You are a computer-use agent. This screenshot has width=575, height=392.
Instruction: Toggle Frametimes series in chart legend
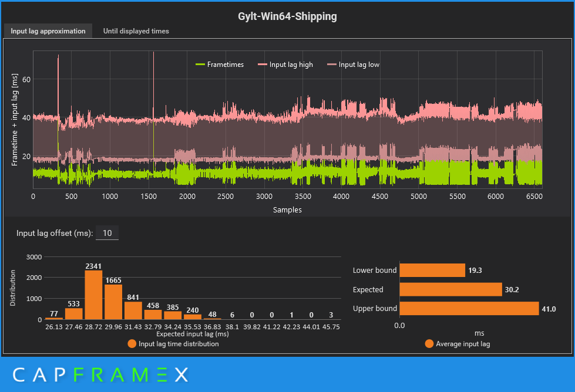(220, 65)
